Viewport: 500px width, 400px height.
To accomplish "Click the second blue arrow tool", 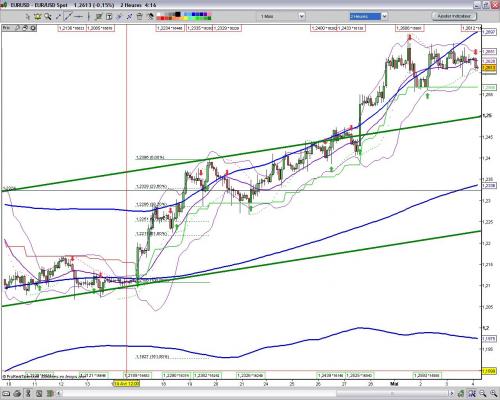I will tap(129, 17).
